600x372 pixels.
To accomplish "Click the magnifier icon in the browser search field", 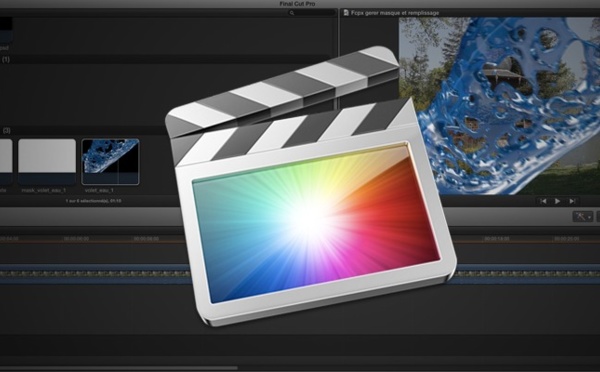I will [292, 13].
